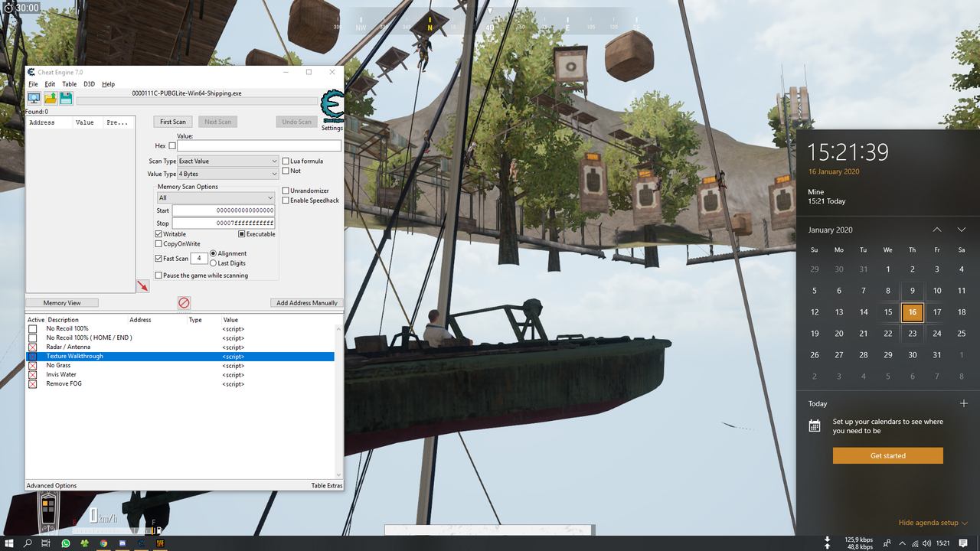The image size is (980, 551).
Task: Open WhatsApp from the taskbar
Action: click(x=65, y=543)
